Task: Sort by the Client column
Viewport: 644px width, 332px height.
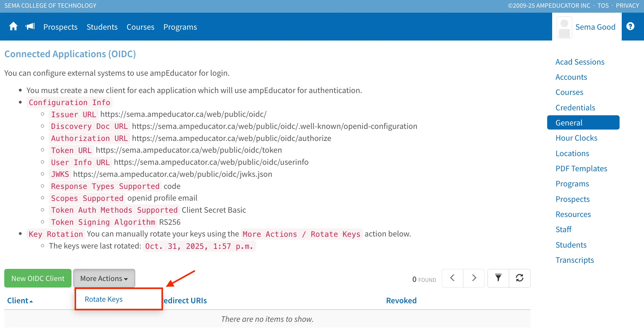Action: pyautogui.click(x=20, y=300)
